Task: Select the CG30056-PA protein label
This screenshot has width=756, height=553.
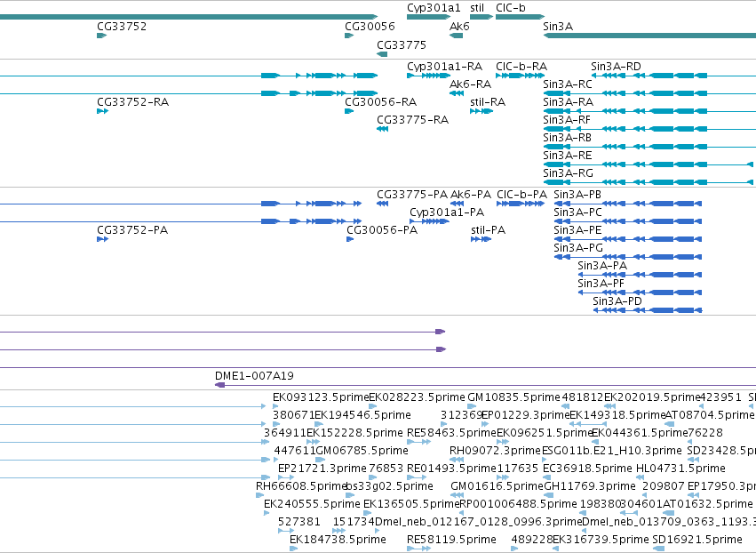Action: (382, 229)
